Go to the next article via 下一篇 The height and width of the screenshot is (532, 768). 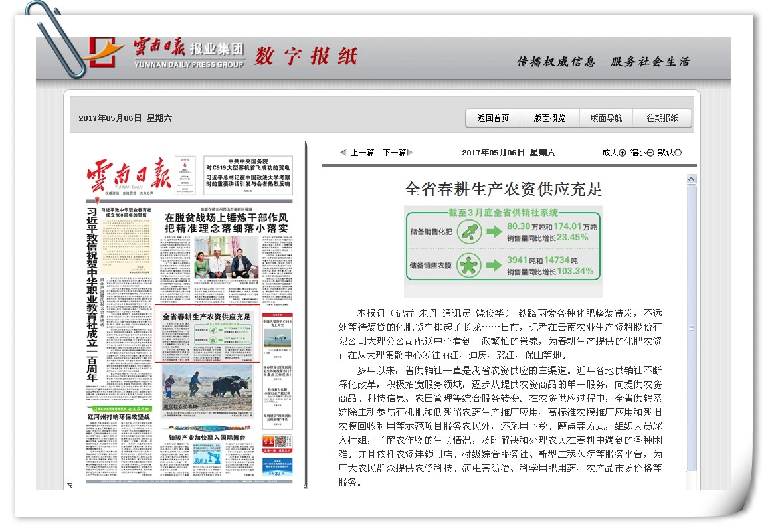point(394,153)
